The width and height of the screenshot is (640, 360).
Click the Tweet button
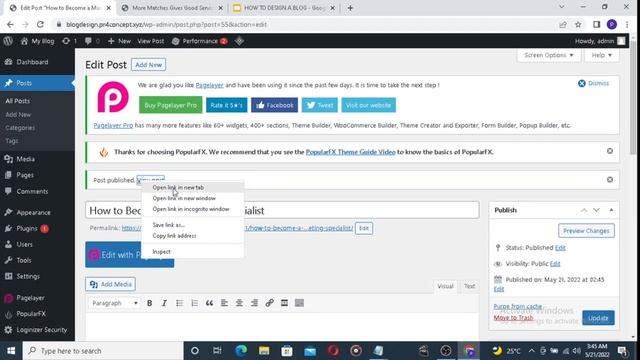click(320, 105)
